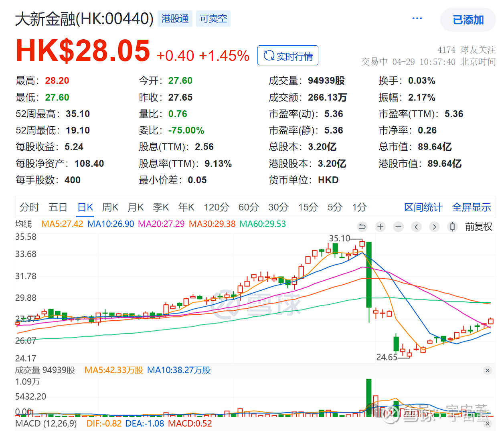Click the 均线 moving average label
The image size is (504, 431).
coord(23,224)
